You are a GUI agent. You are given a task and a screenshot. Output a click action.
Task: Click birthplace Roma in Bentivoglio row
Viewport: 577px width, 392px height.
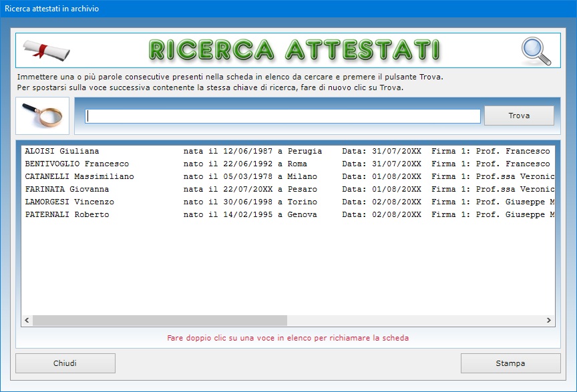pyautogui.click(x=297, y=164)
